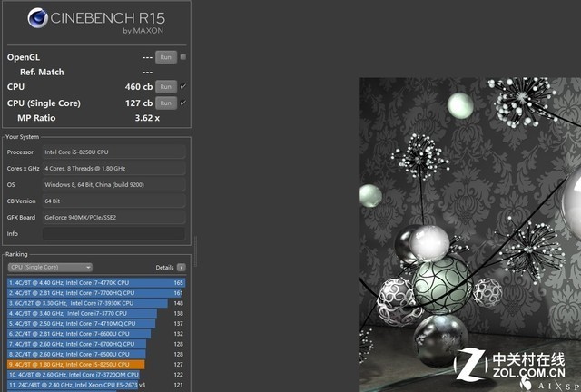This screenshot has height=392, width=581.
Task: Select ranking entry Intel Core i7-3720QM
Action: click(96, 375)
